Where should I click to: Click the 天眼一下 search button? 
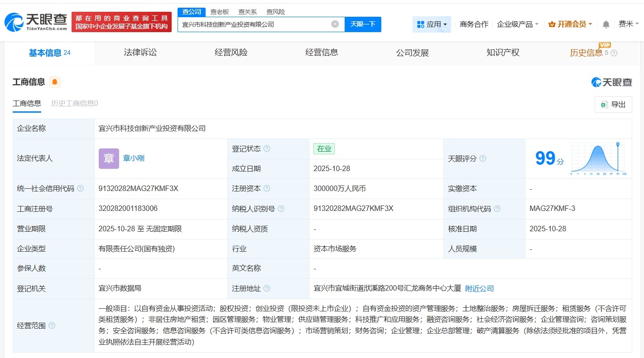tap(363, 24)
